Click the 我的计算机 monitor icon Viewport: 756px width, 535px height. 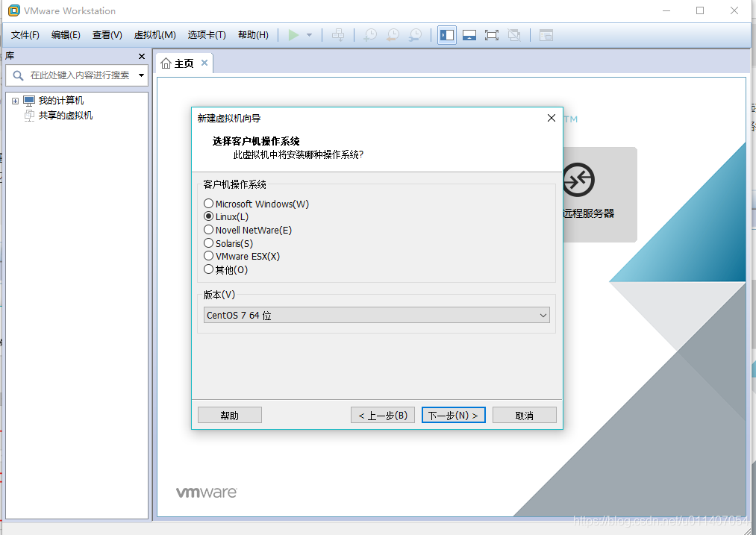(x=29, y=101)
